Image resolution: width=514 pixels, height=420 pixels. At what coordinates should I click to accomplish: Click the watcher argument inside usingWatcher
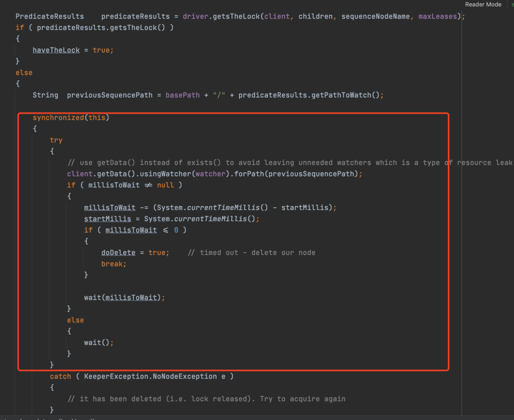[x=210, y=174]
